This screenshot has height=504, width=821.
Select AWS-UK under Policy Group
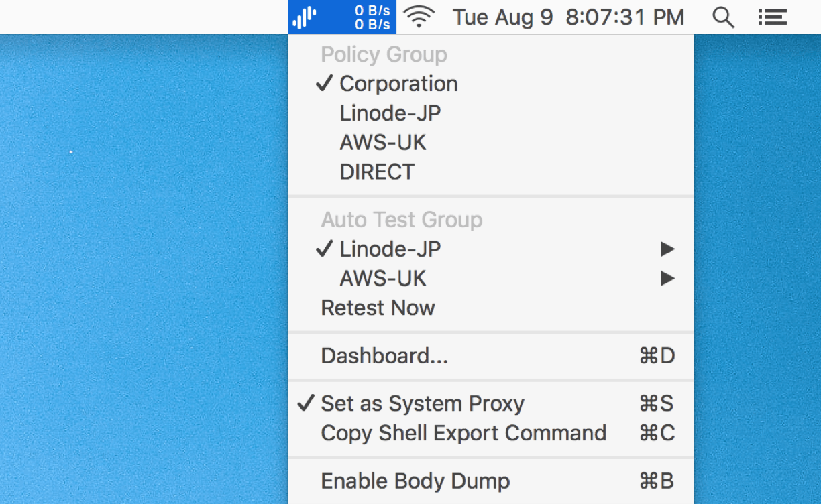(x=491, y=143)
